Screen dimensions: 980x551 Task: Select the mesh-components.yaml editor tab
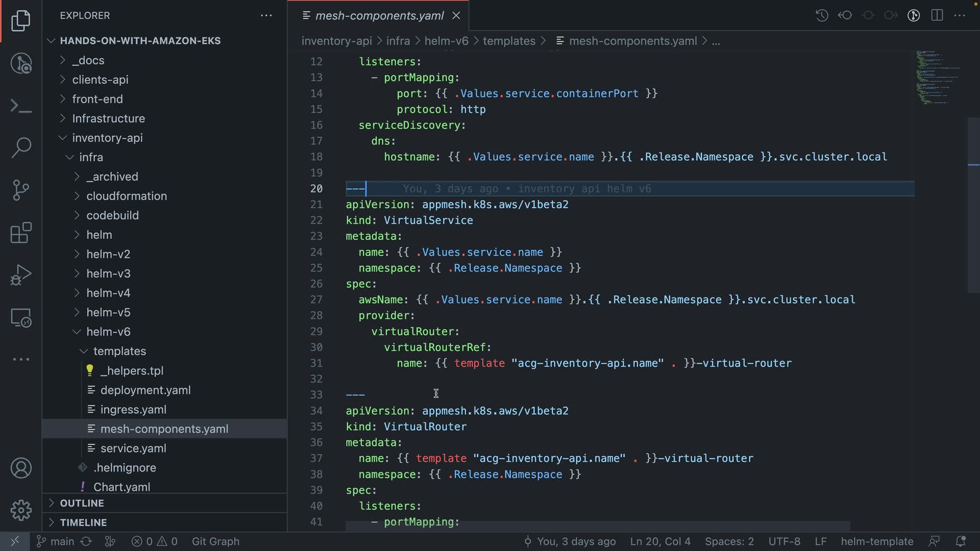click(x=379, y=16)
